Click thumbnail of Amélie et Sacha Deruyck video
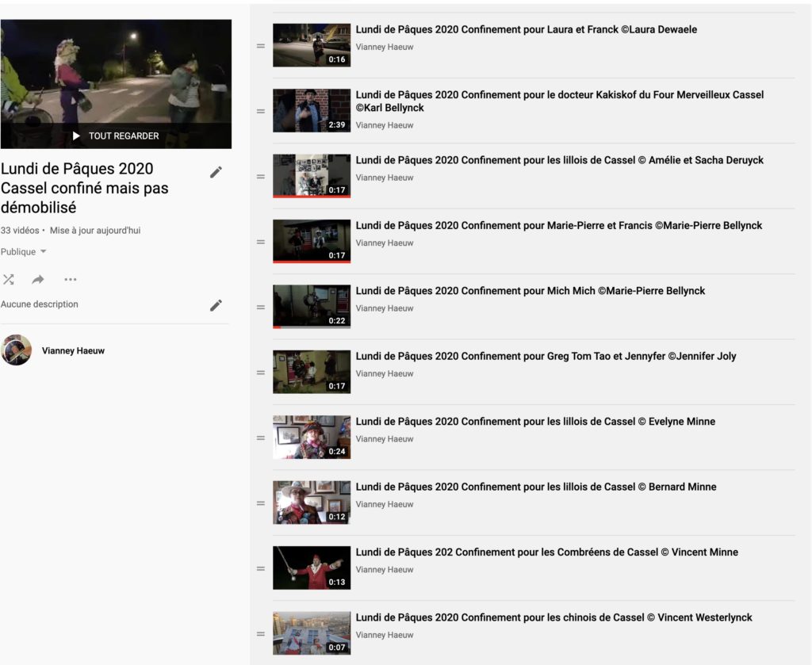812x665 pixels. (312, 176)
